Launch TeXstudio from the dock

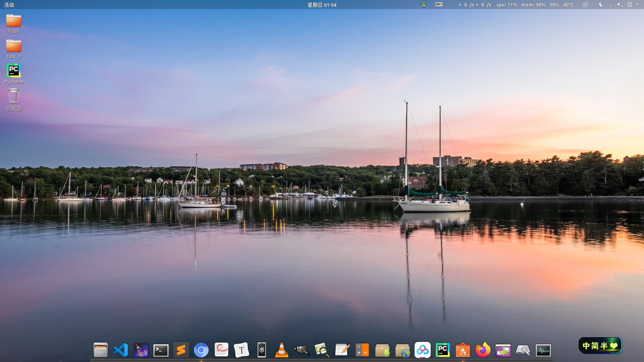click(x=141, y=350)
